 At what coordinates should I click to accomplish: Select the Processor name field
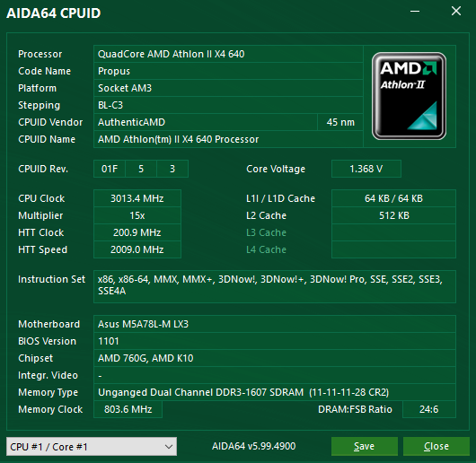pyautogui.click(x=228, y=54)
